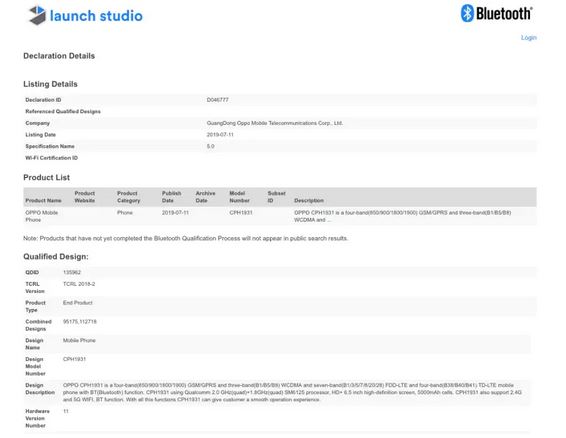Click the launch studio title text
Screen dimensions: 566x438
tap(96, 16)
